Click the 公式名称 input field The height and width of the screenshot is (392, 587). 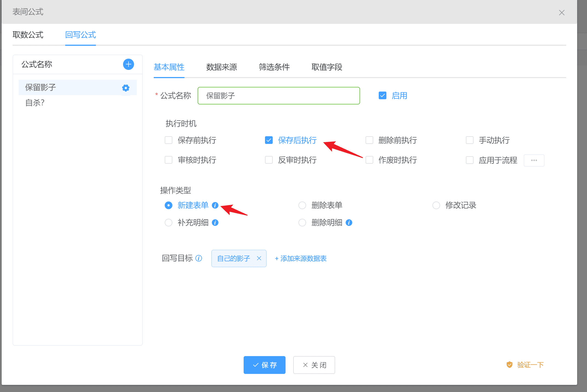tap(279, 96)
